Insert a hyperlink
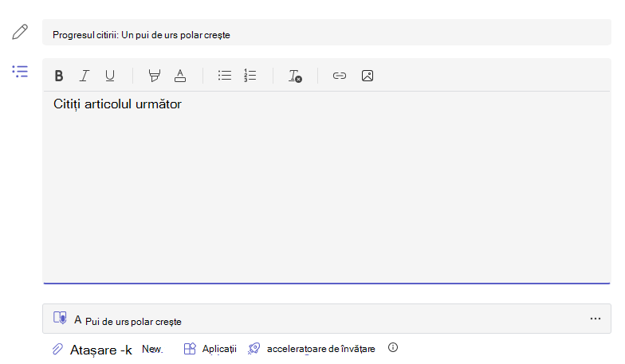 340,76
